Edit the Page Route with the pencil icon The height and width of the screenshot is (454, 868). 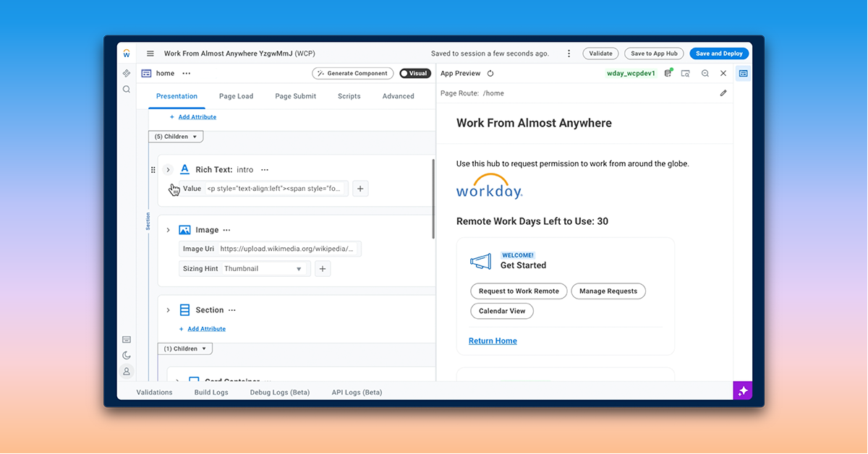point(723,93)
